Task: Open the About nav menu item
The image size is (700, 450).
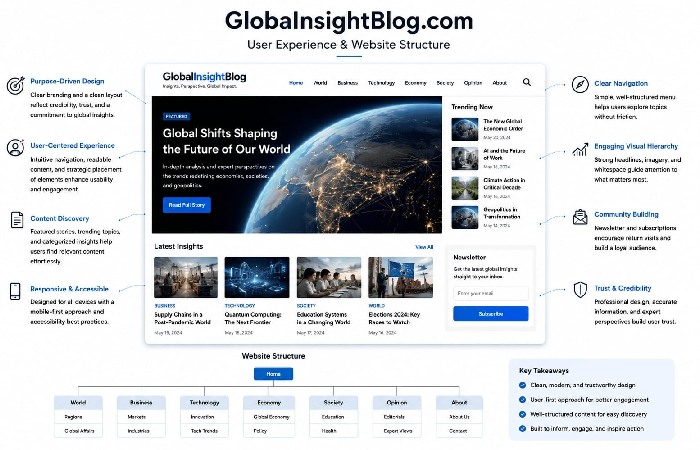Action: 500,83
